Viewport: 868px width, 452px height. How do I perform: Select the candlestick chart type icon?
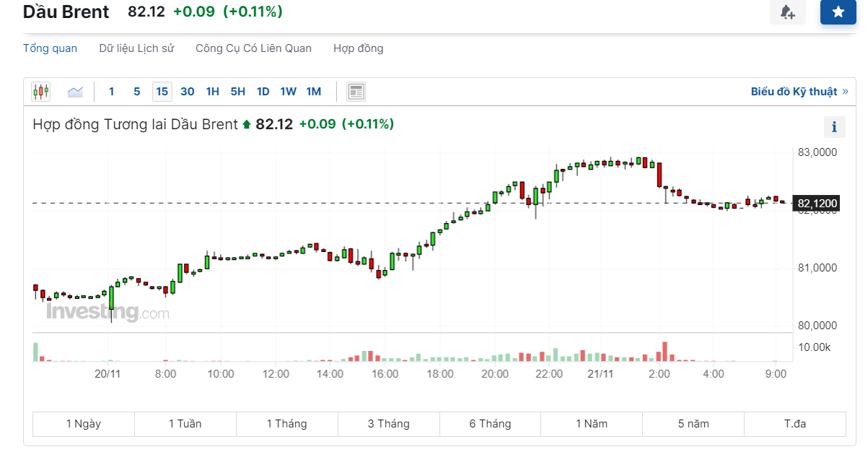click(x=41, y=92)
